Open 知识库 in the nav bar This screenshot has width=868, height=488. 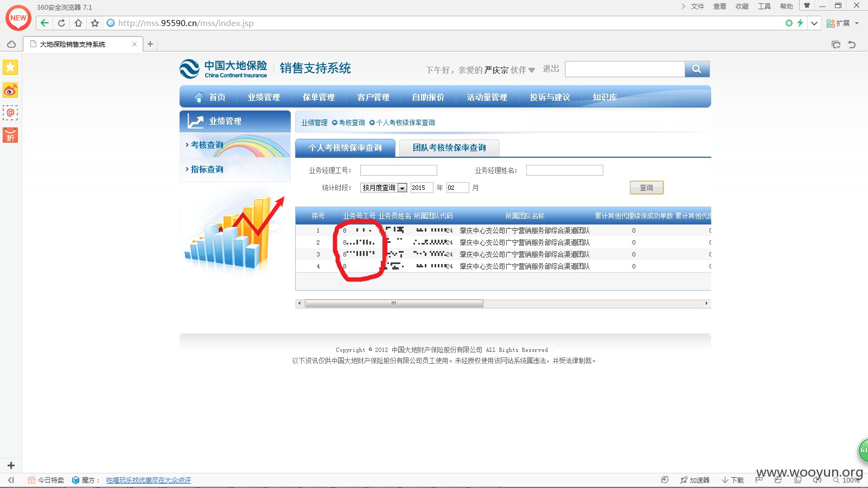pos(605,97)
